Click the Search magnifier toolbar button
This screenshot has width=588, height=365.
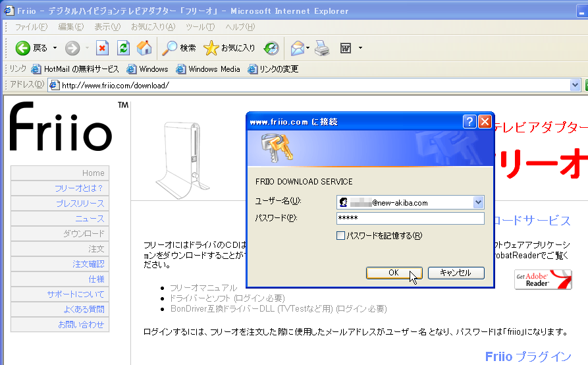(179, 48)
